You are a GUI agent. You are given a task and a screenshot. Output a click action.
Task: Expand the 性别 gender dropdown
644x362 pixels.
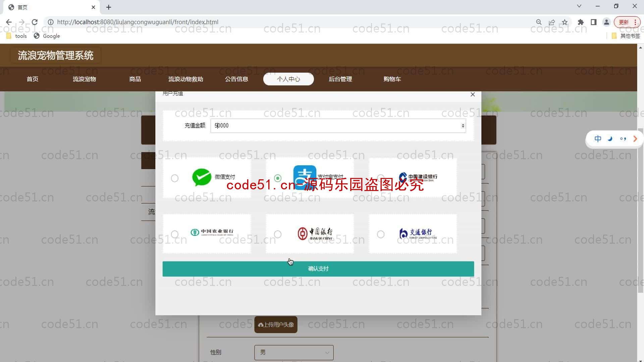coord(294,353)
